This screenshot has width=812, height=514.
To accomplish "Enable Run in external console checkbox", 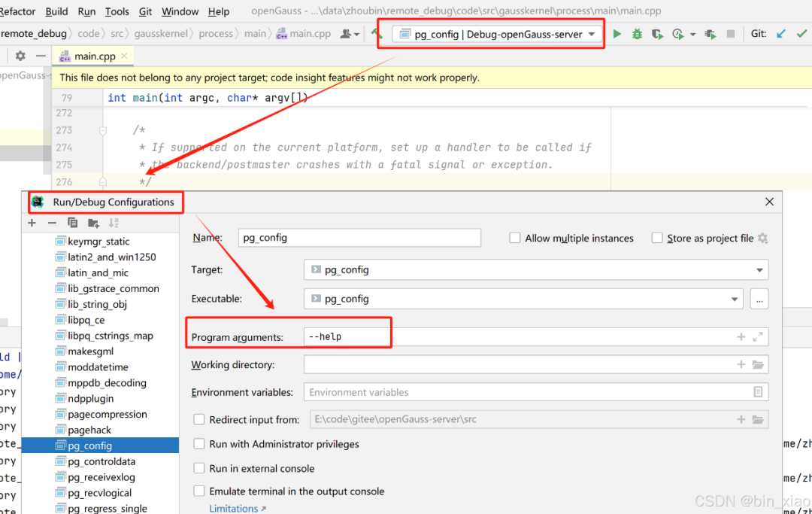I will (198, 468).
